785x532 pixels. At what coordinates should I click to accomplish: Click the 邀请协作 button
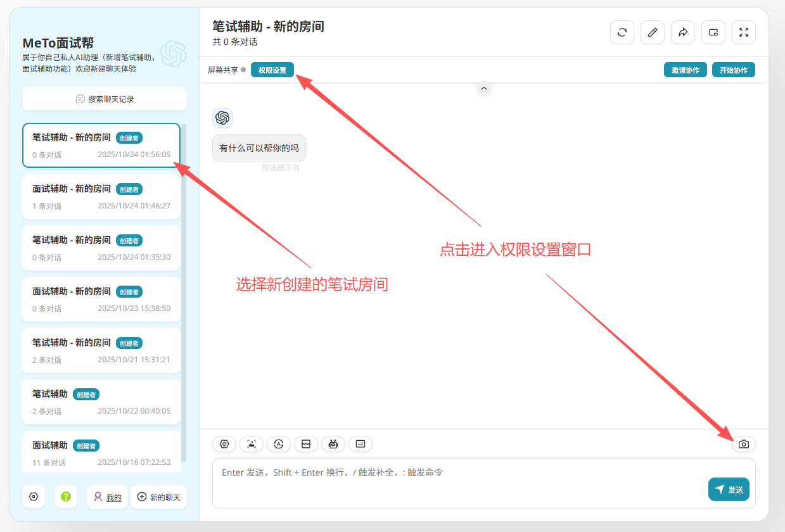coord(686,70)
